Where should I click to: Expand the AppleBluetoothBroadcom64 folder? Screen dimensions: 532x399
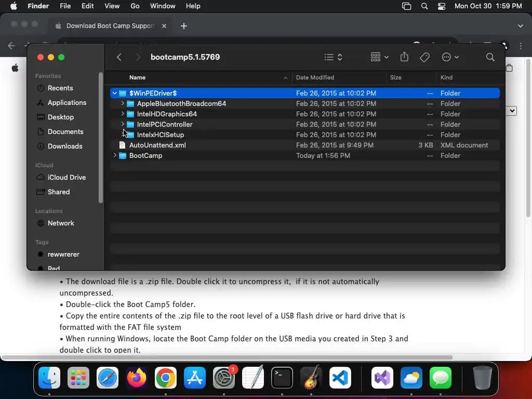123,103
